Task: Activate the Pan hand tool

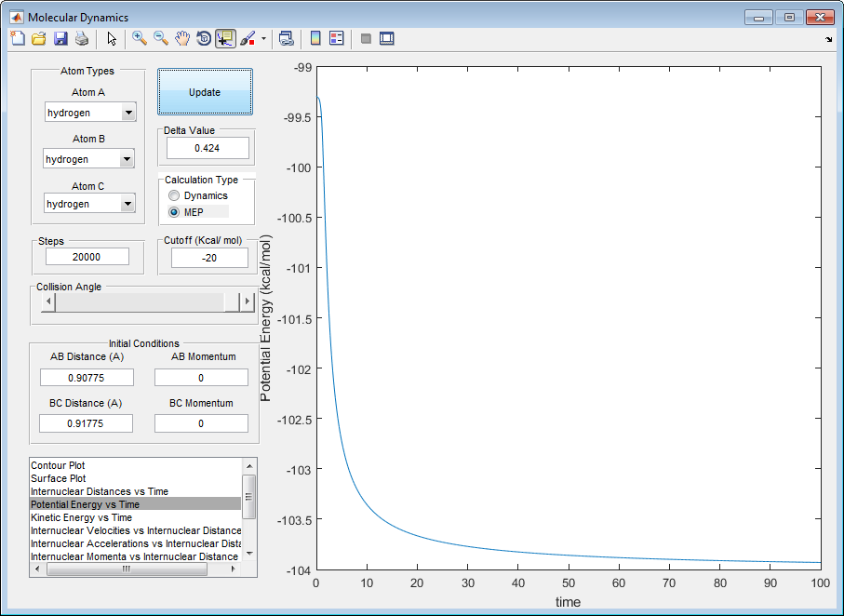Action: 182,38
